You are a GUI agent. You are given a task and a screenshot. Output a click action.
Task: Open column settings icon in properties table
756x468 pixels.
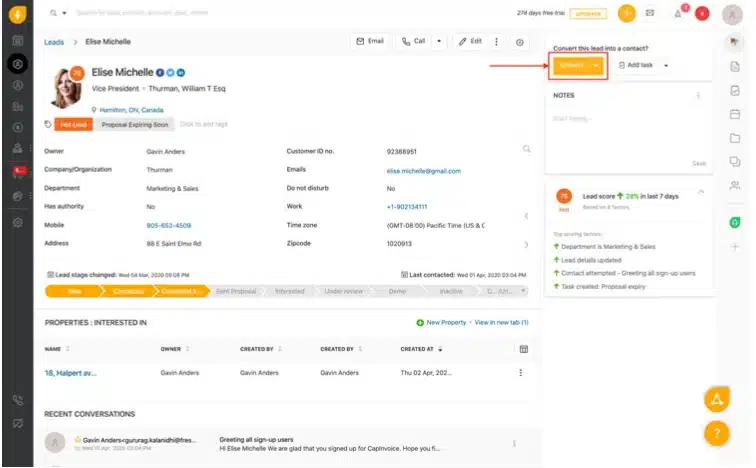point(524,349)
